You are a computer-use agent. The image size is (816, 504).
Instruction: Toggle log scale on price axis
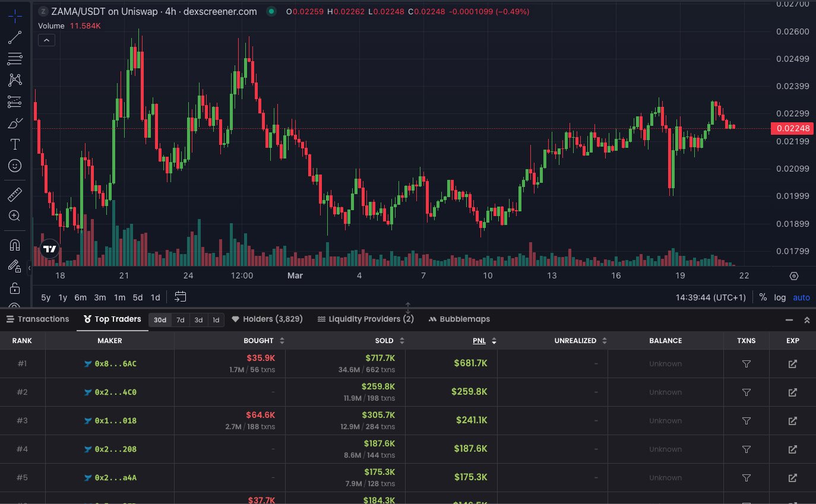tap(780, 297)
